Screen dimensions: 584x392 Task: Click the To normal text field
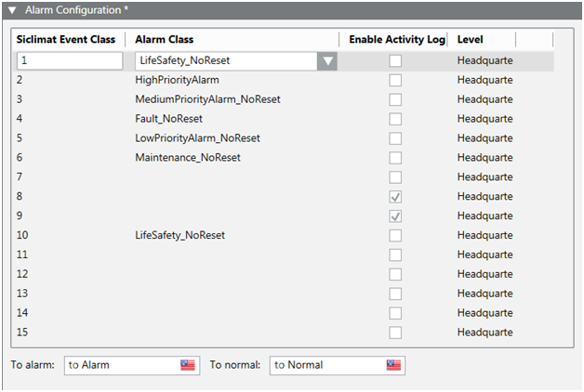pos(326,365)
